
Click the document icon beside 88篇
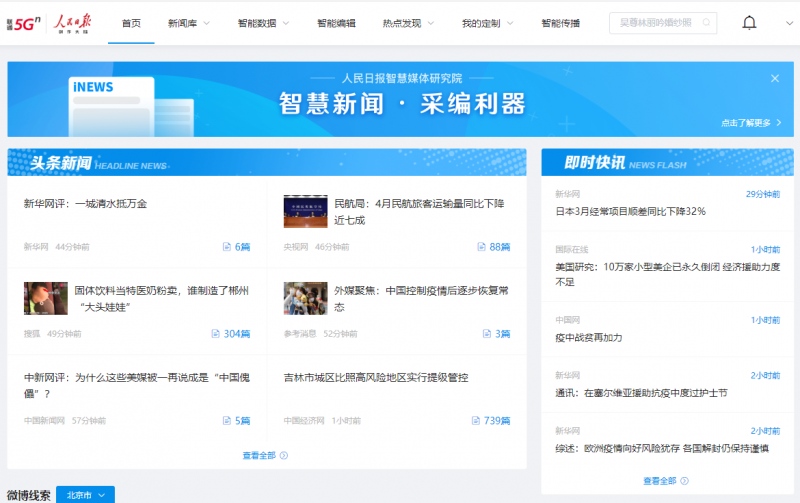481,246
